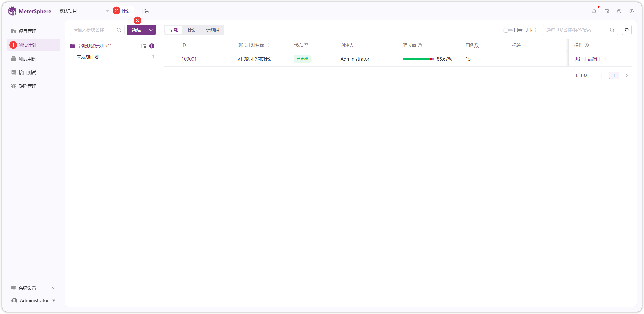Execute the v1.0 release plan
This screenshot has height=314, width=644.
tap(578, 59)
